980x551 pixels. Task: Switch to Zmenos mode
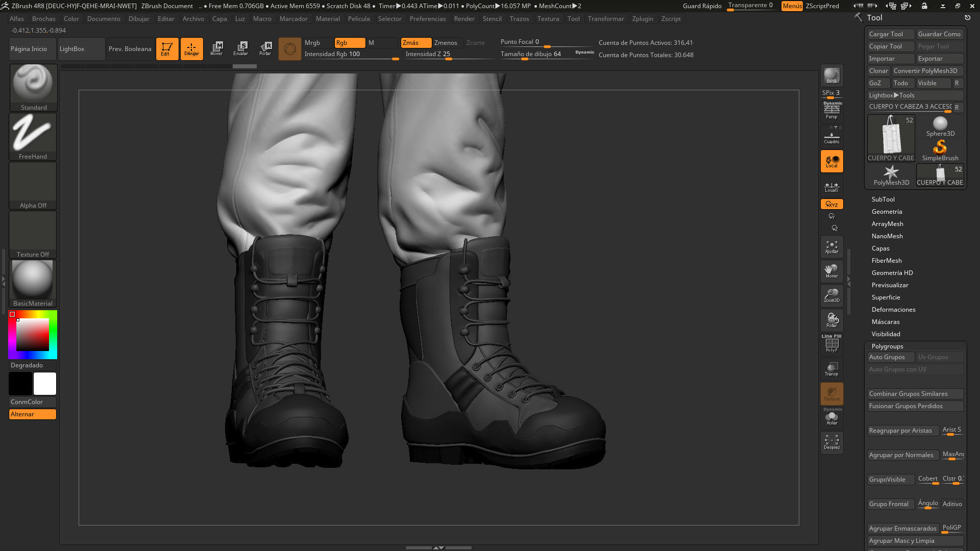coord(447,43)
